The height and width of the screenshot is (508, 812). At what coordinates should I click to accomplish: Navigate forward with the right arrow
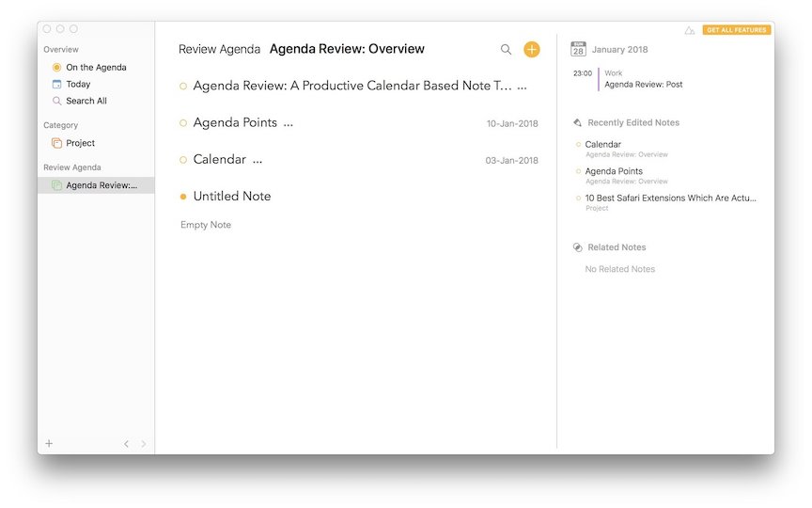143,444
